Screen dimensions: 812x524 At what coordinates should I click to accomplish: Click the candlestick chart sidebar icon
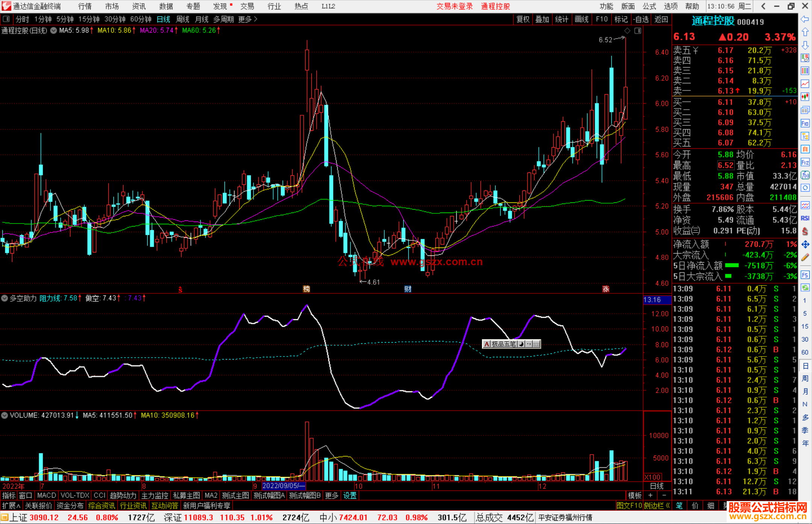805,97
